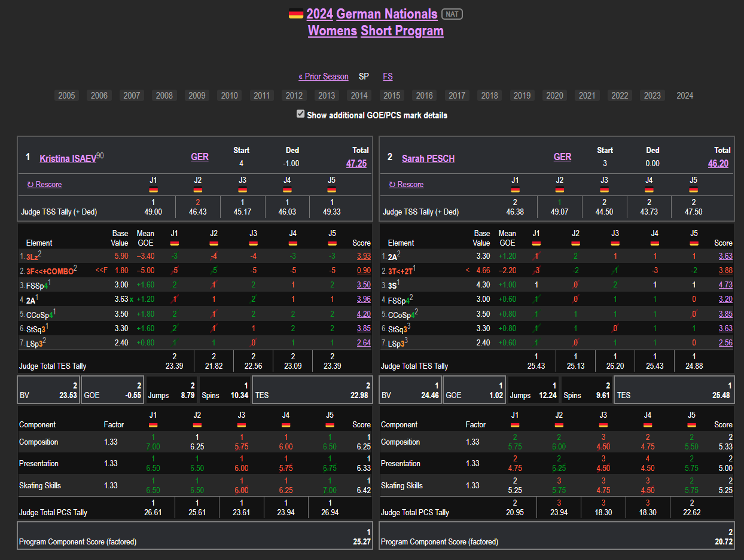Click the German flag icon beside the title

[296, 14]
